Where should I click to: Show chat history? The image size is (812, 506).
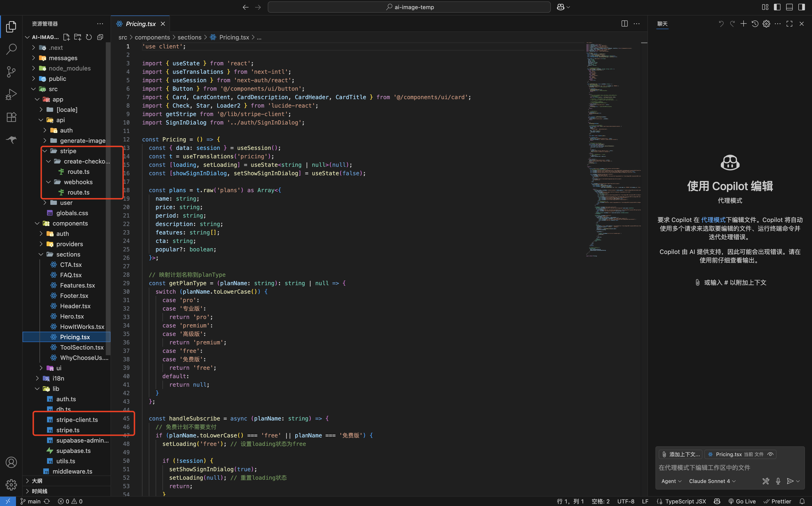[x=755, y=24]
